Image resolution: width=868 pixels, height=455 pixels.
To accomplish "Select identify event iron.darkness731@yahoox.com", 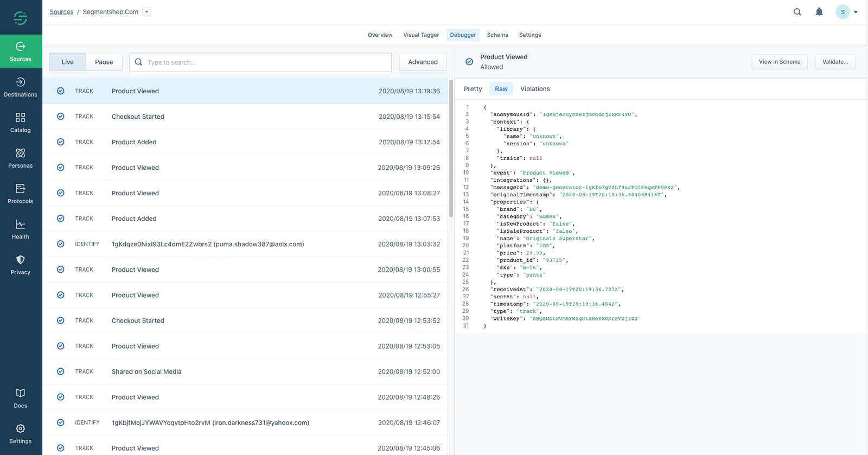I will point(245,422).
